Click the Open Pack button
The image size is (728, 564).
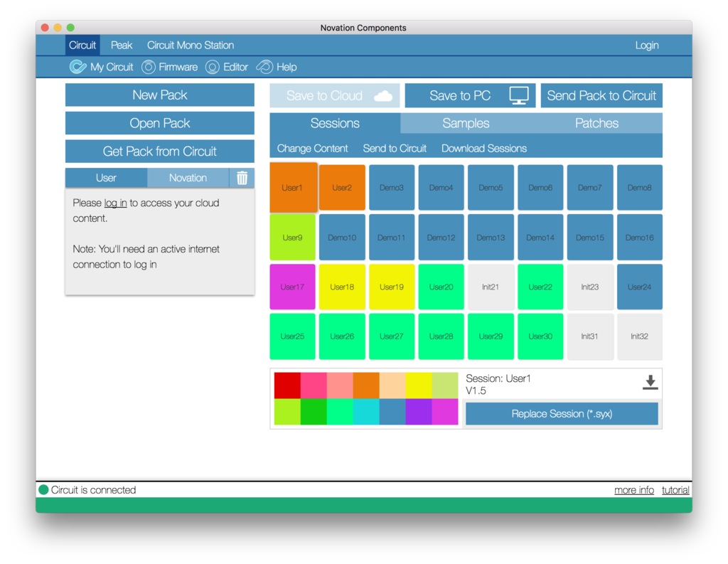pyautogui.click(x=160, y=123)
